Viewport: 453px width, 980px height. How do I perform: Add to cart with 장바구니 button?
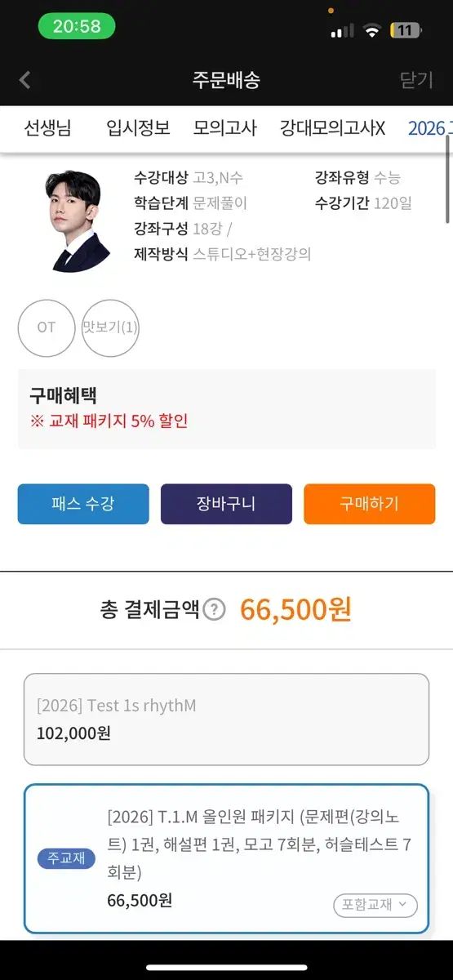click(x=226, y=504)
